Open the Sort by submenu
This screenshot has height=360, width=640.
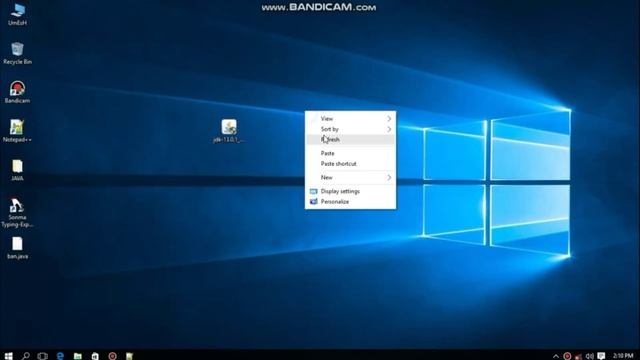pyautogui.click(x=350, y=129)
